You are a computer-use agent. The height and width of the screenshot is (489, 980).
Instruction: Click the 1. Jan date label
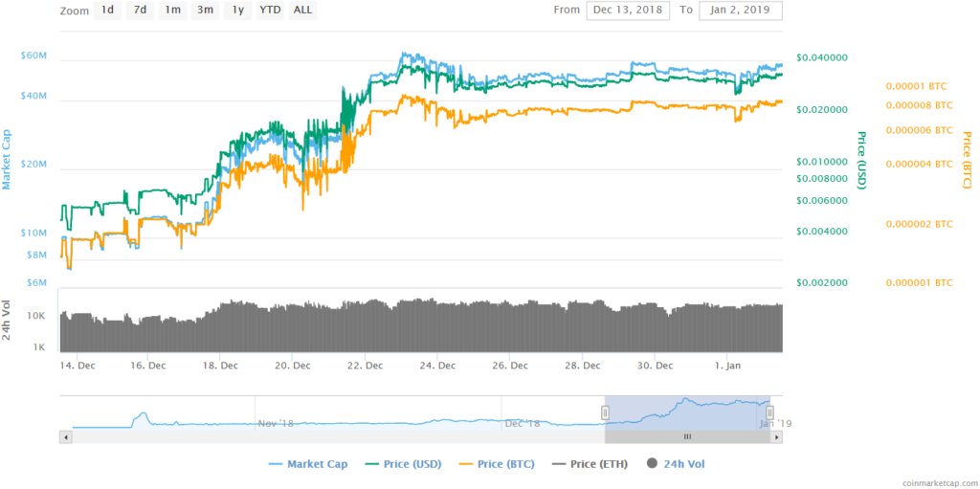(x=727, y=366)
